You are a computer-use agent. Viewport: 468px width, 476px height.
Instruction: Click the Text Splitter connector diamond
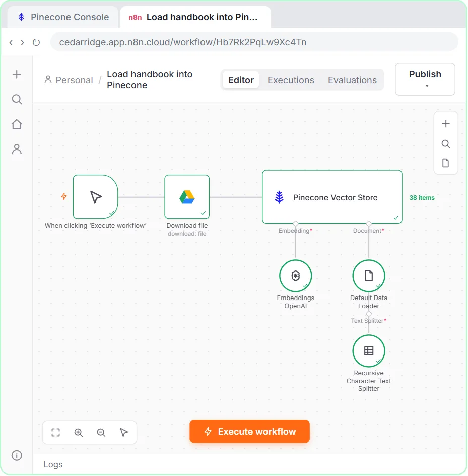coord(369,314)
